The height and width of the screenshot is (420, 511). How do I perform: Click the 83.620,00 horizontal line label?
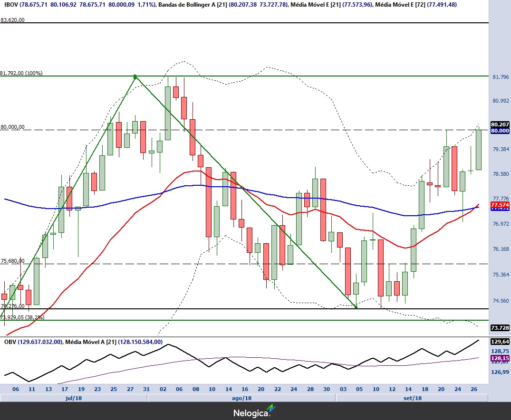(x=13, y=20)
